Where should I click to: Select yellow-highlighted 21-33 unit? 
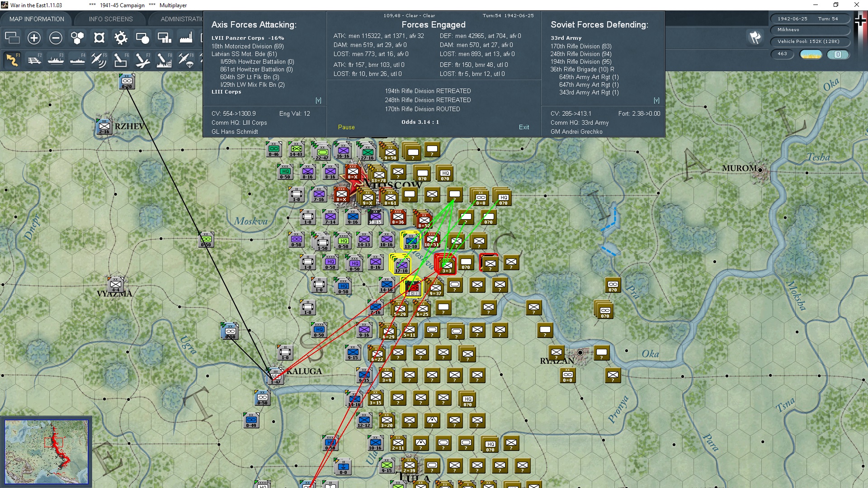pos(411,287)
